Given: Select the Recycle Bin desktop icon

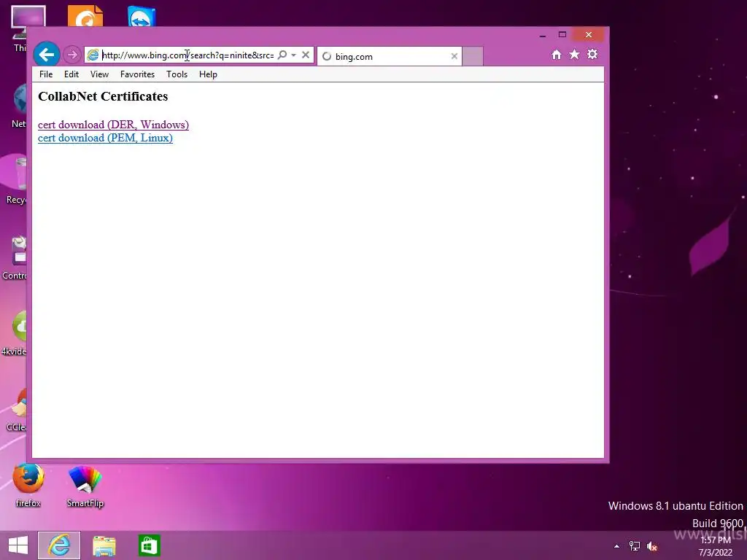Looking at the screenshot, I should click(16, 181).
